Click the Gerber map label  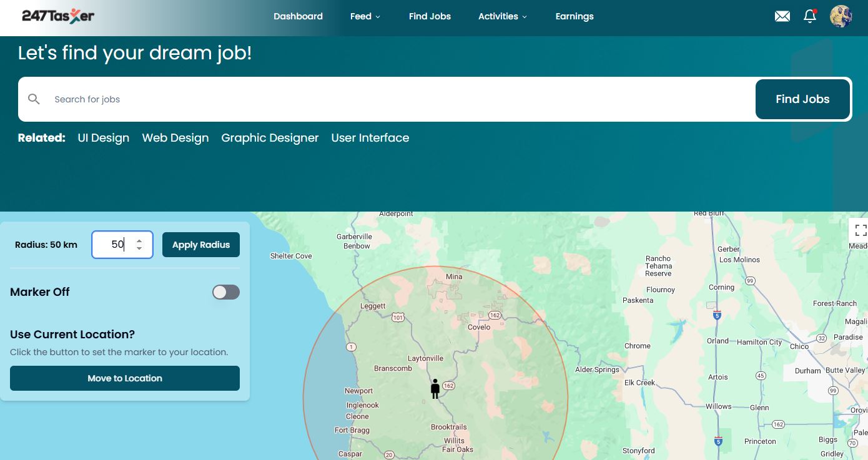point(729,250)
